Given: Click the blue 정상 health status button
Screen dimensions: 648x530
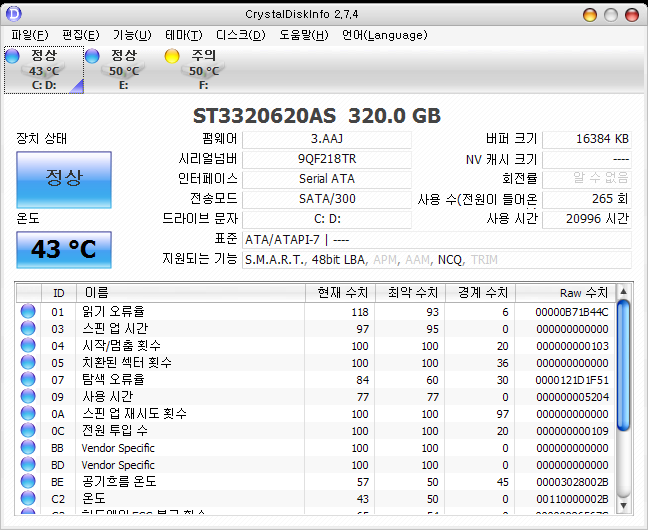Looking at the screenshot, I should tap(64, 180).
